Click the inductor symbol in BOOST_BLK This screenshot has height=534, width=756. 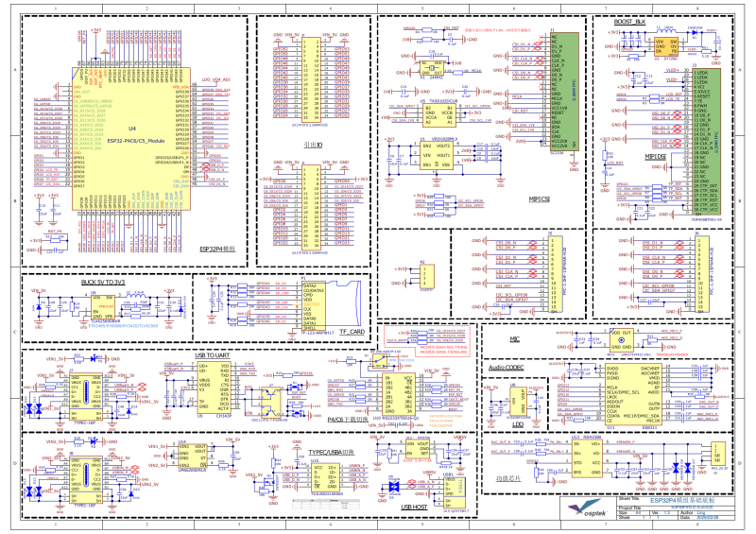pyautogui.click(x=668, y=32)
